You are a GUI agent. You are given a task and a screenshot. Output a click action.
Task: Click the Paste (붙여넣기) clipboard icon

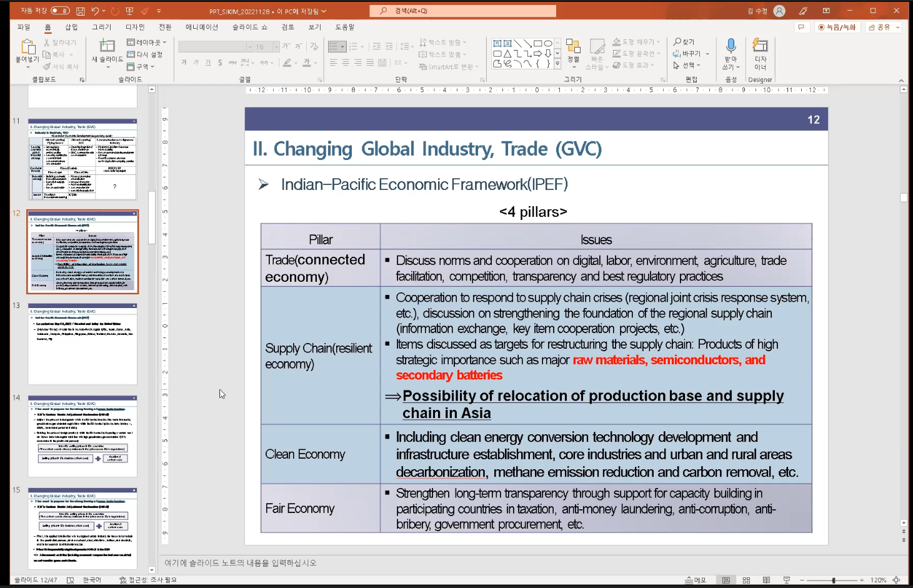tap(27, 47)
